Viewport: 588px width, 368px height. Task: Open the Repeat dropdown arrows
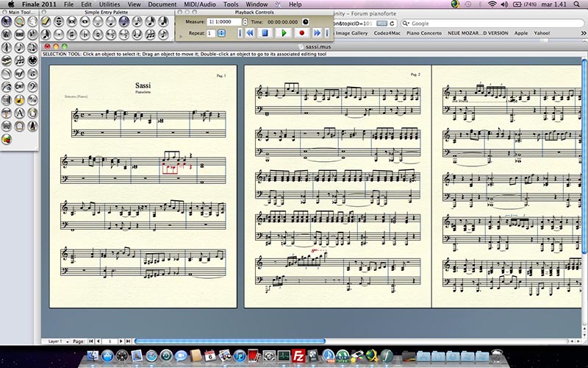[221, 33]
